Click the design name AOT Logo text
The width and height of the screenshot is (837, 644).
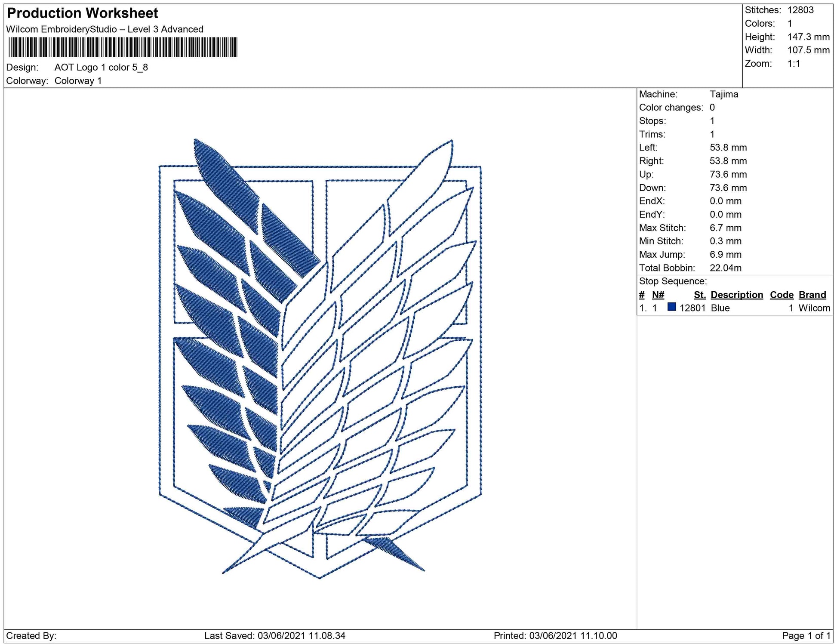101,67
